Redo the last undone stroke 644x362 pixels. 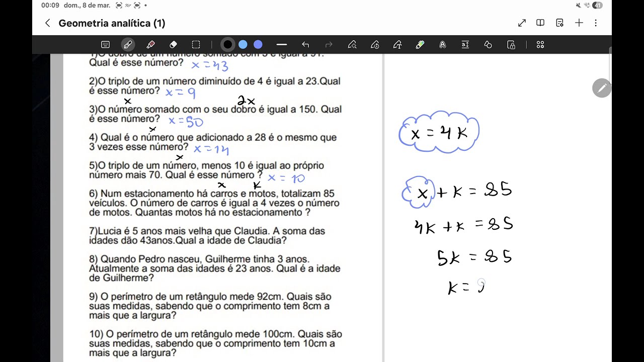329,45
